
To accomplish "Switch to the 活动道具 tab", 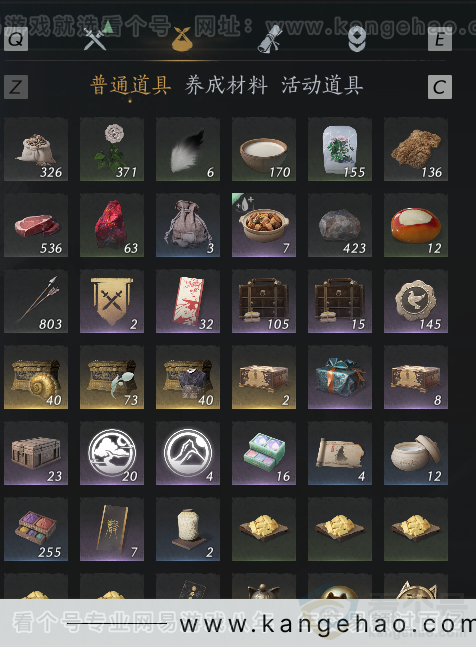I will pos(322,86).
